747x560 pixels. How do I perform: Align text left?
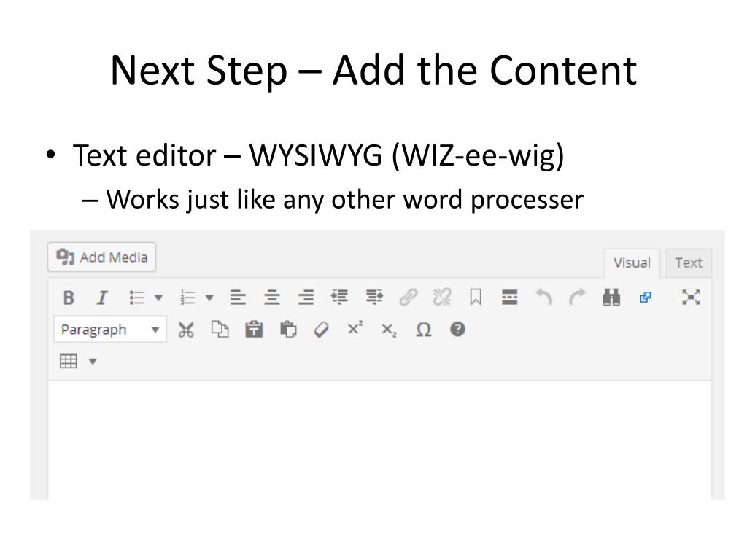[x=239, y=297]
